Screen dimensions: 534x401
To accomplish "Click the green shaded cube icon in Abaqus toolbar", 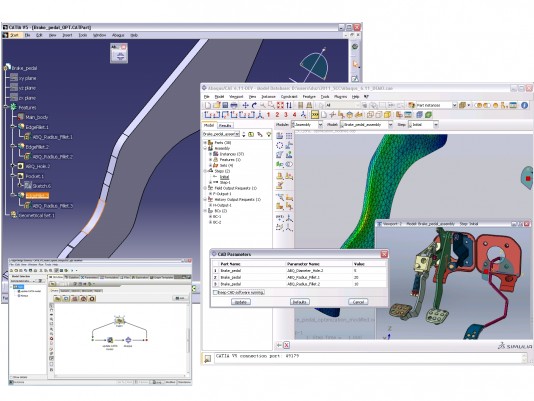I will tap(428, 115).
